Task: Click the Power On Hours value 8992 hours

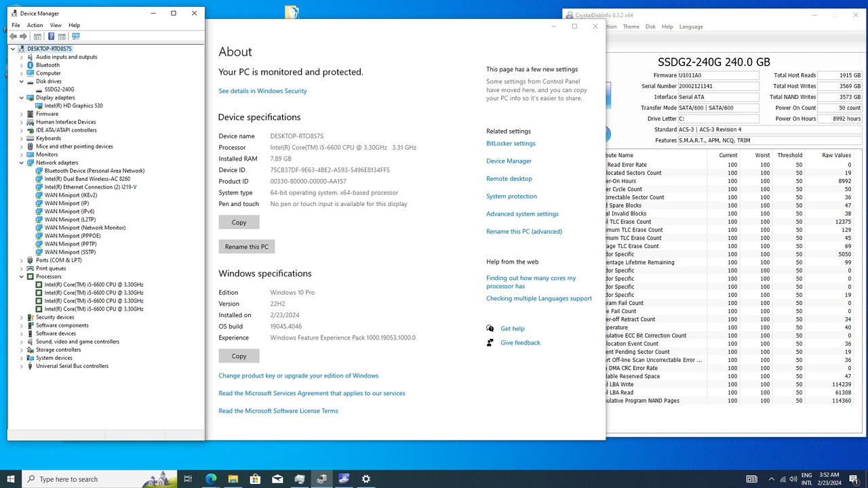Action: pyautogui.click(x=840, y=119)
